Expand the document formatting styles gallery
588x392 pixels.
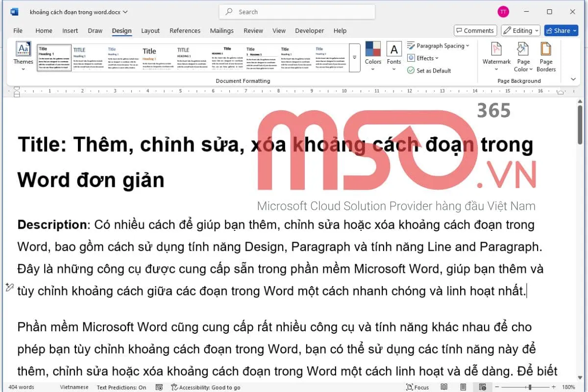tap(355, 57)
